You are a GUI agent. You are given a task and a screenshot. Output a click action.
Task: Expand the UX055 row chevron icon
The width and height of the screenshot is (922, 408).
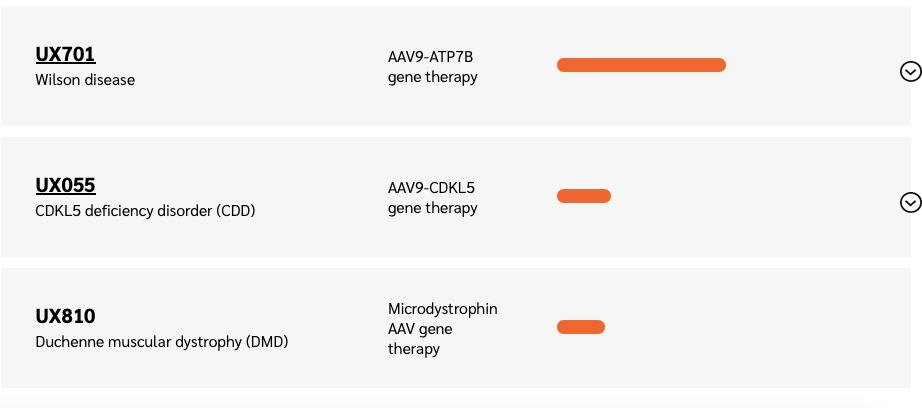910,203
